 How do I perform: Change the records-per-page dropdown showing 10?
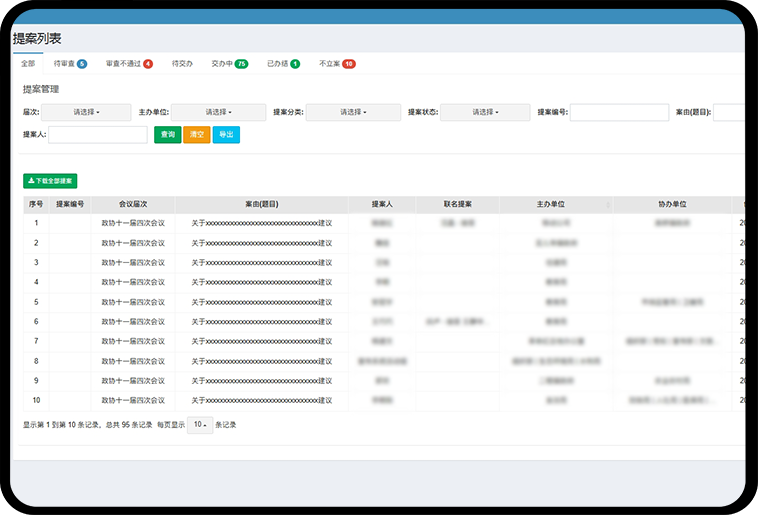(200, 425)
